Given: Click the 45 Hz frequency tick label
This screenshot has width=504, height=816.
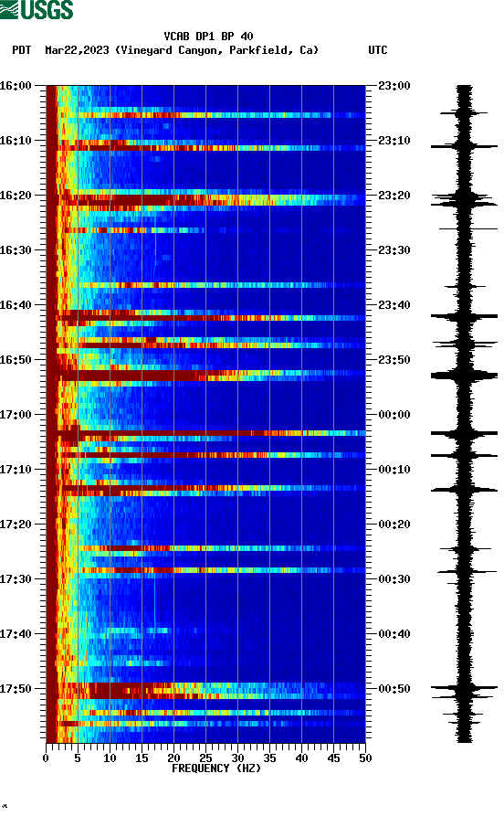Looking at the screenshot, I should click(333, 758).
